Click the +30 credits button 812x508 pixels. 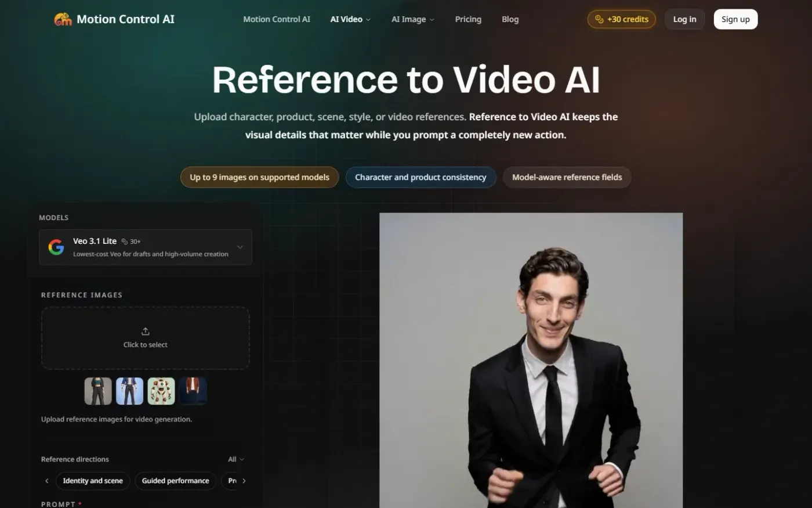click(622, 19)
